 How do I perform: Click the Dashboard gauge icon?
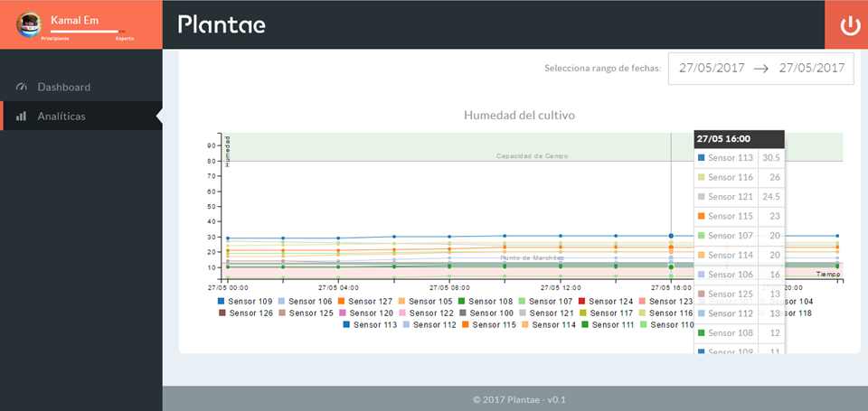[21, 88]
